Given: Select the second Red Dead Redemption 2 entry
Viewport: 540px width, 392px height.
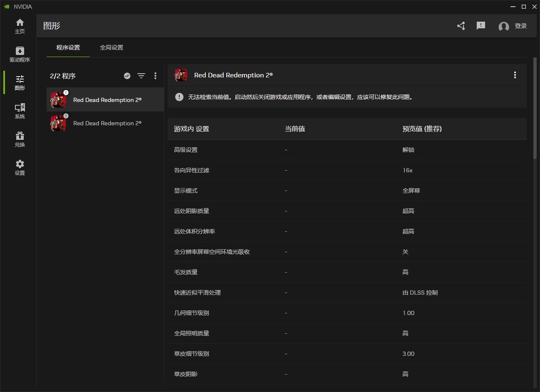Looking at the screenshot, I should (105, 123).
